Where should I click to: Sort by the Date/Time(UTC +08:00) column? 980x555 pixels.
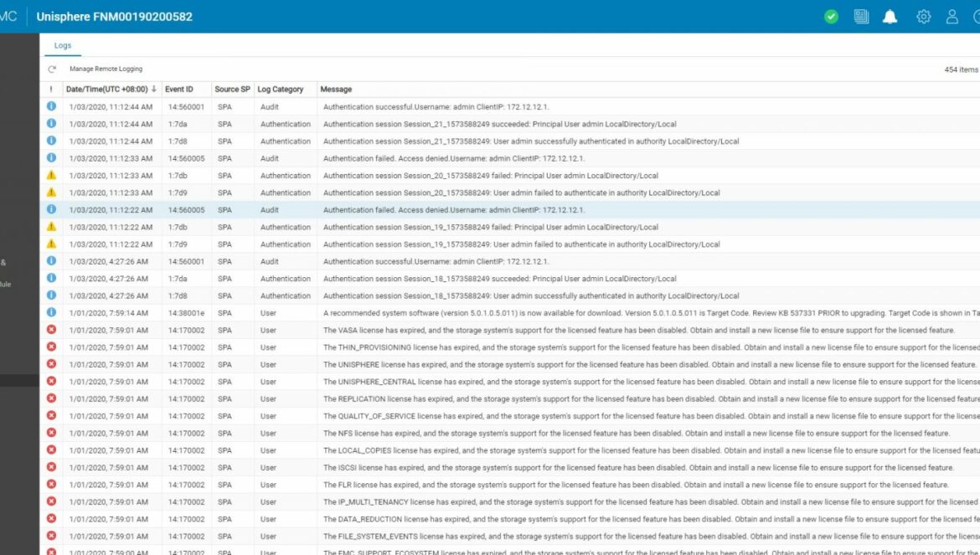coord(111,90)
